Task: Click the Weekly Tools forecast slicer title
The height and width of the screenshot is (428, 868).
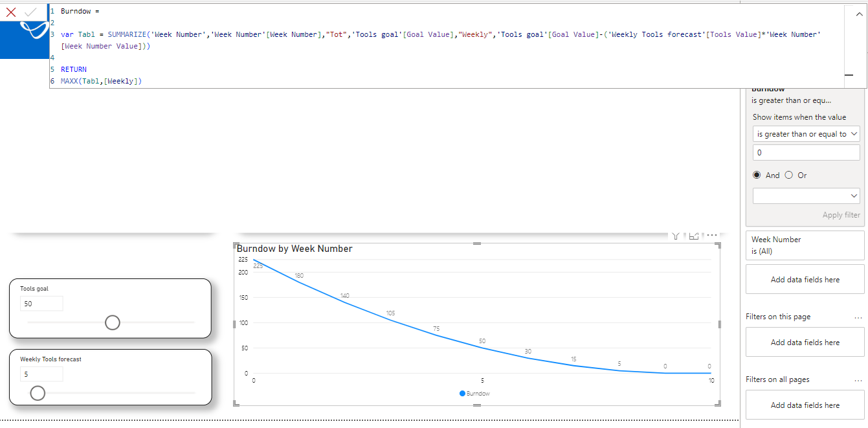Action: pos(50,359)
